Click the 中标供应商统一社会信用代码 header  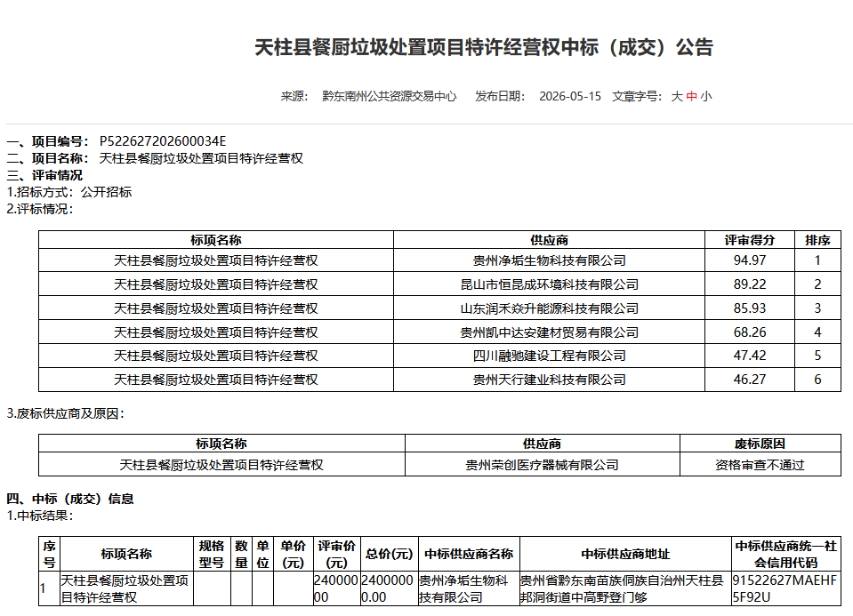click(786, 554)
